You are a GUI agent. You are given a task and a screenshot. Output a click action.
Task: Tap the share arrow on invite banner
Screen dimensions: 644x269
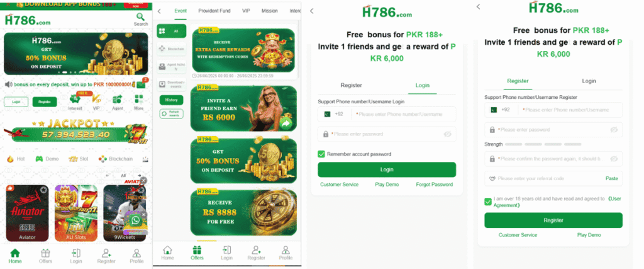(x=286, y=123)
